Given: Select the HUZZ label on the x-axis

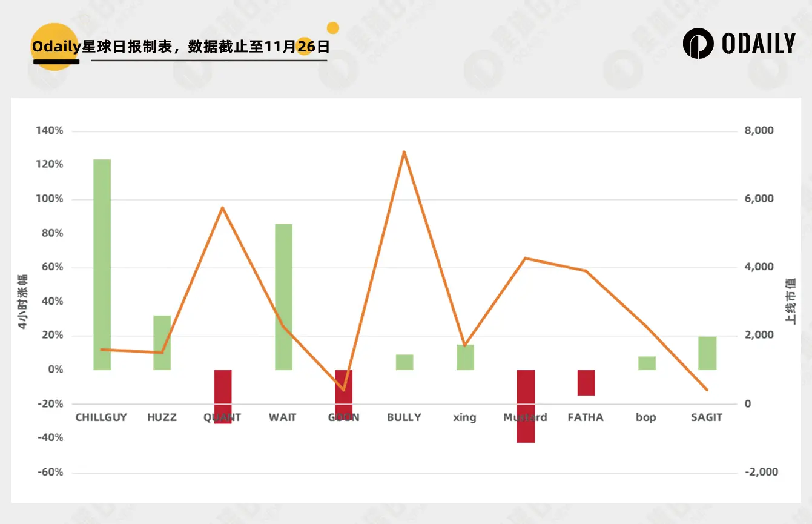Looking at the screenshot, I should 162,417.
